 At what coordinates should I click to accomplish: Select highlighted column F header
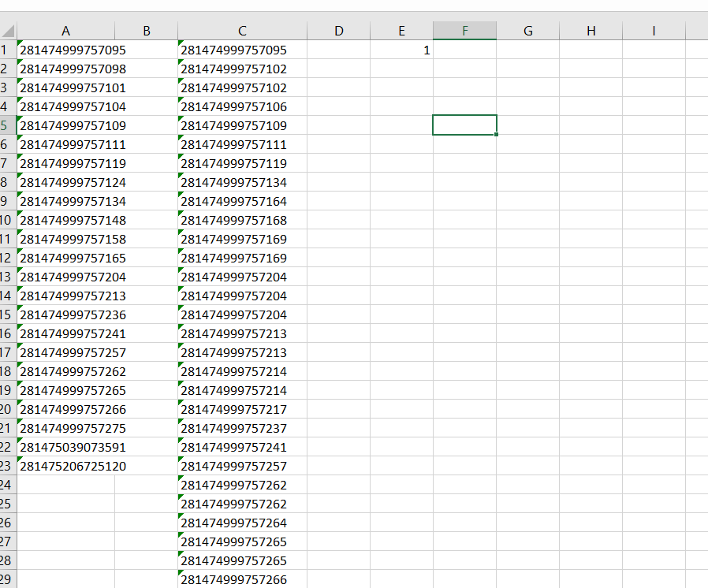tap(464, 31)
